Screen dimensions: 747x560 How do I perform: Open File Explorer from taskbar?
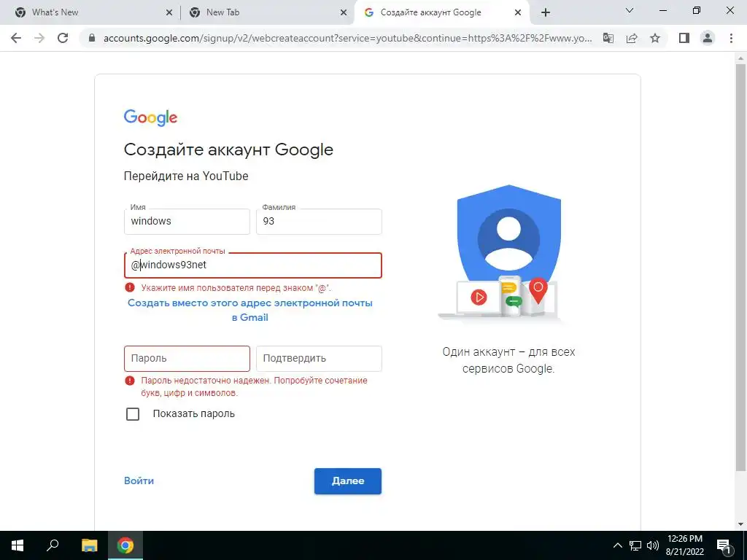[89, 545]
